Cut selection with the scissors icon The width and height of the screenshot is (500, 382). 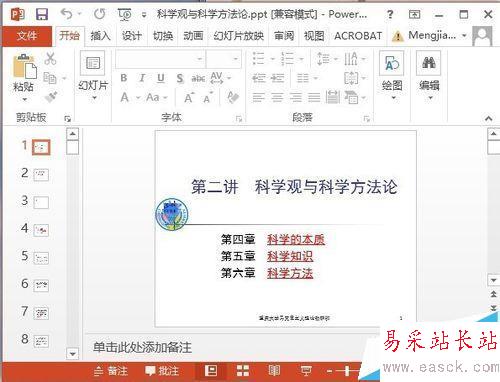(x=50, y=59)
